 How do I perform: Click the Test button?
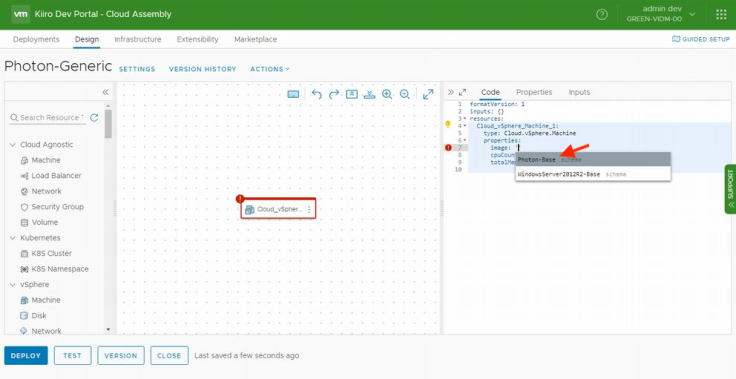tap(73, 356)
